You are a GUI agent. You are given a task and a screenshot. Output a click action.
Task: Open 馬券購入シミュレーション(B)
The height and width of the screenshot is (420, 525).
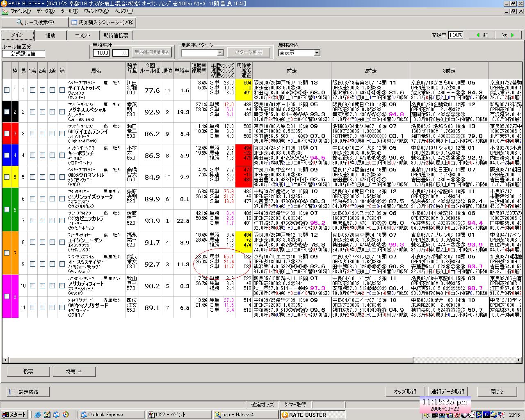point(102,23)
